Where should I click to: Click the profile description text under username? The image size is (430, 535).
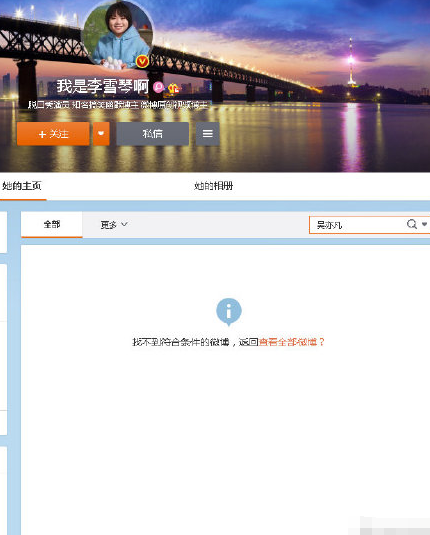(x=117, y=105)
